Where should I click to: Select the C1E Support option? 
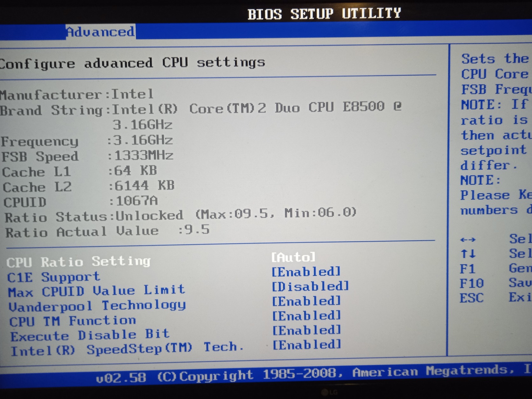[53, 277]
